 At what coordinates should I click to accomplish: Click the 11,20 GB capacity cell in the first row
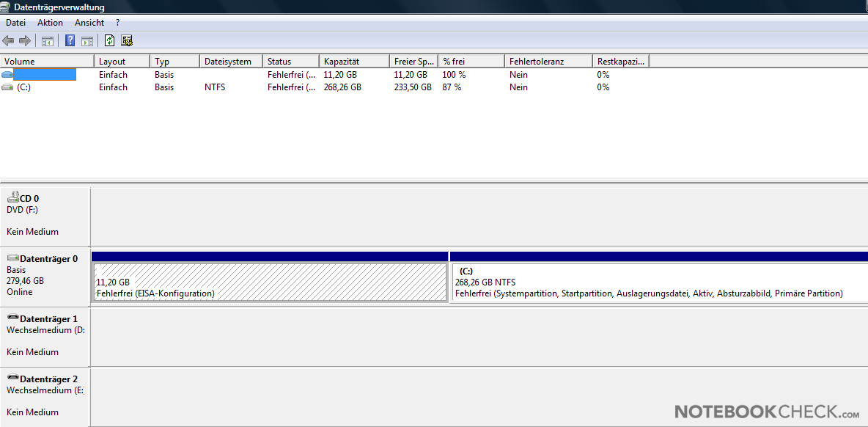(340, 75)
